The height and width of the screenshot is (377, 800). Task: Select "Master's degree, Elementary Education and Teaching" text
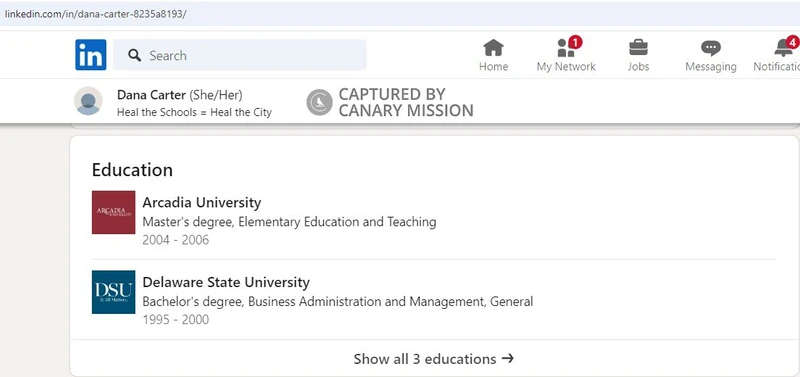(x=289, y=222)
